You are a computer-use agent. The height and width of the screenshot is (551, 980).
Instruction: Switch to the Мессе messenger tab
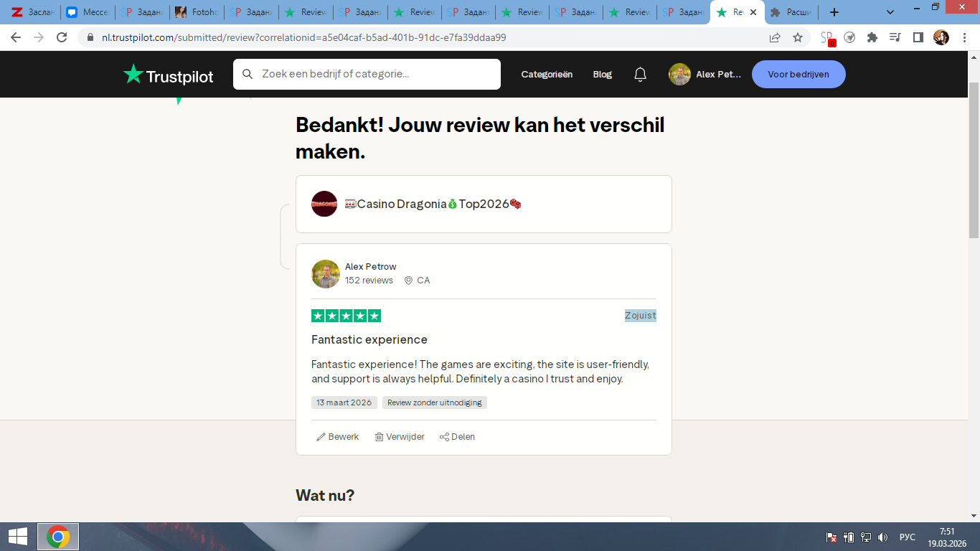click(88, 12)
